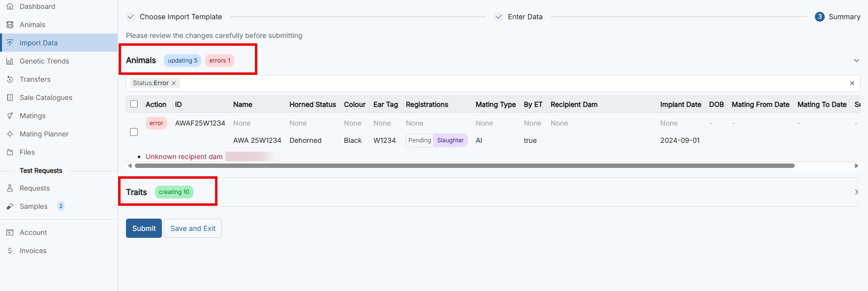This screenshot has height=291, width=868.
Task: Click the Summary step number 3 icon
Action: pos(820,17)
